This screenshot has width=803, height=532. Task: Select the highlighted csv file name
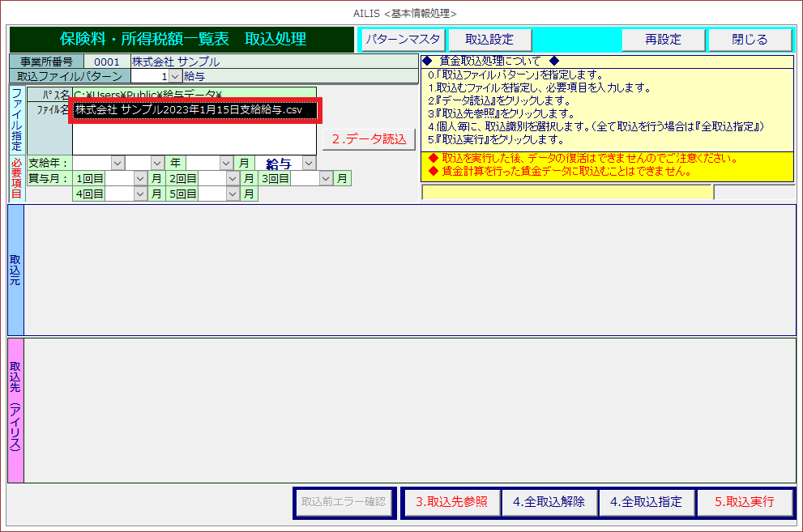tap(194, 110)
